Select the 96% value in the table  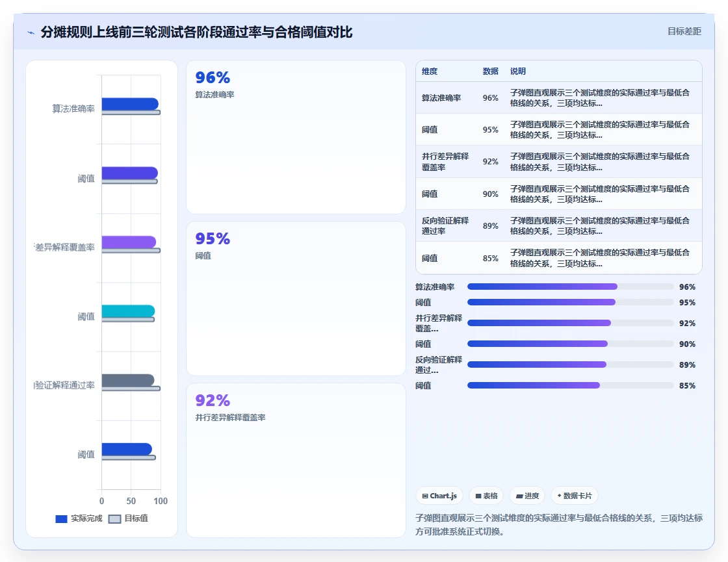click(490, 98)
